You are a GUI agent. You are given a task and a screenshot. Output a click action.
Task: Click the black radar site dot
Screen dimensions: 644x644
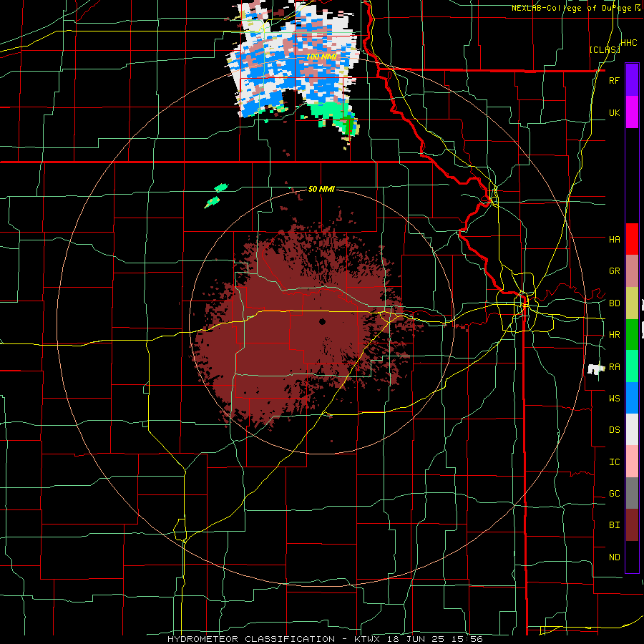click(x=322, y=321)
